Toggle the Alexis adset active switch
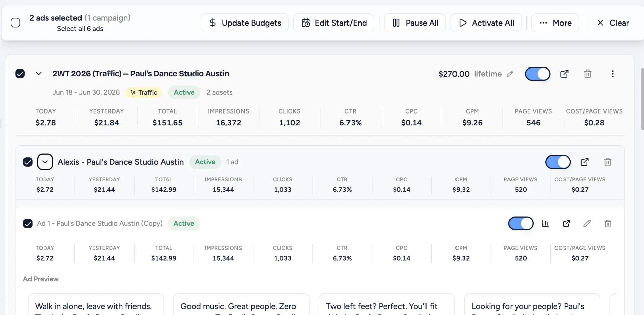 558,162
